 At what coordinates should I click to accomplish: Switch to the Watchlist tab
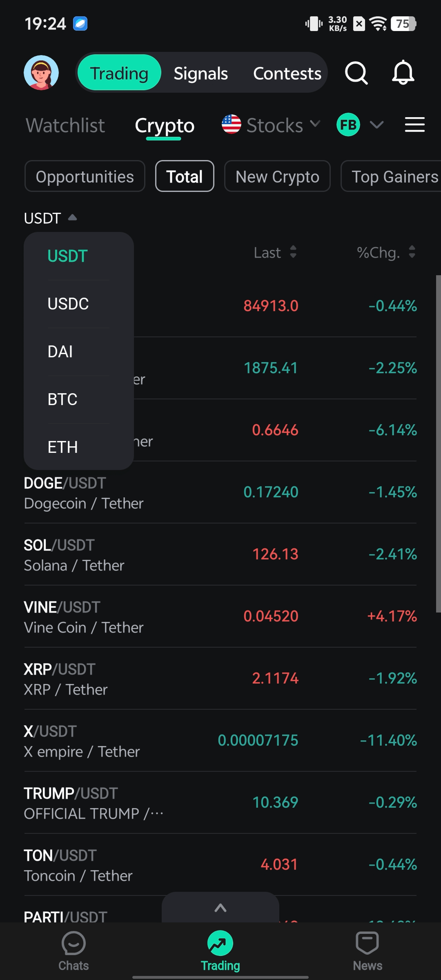coord(65,126)
